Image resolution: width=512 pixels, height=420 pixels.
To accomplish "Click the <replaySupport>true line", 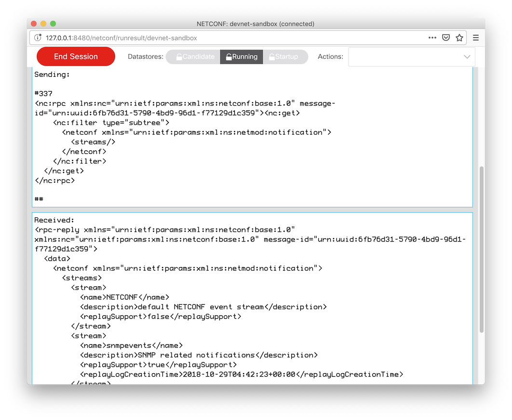I will pyautogui.click(x=158, y=365).
